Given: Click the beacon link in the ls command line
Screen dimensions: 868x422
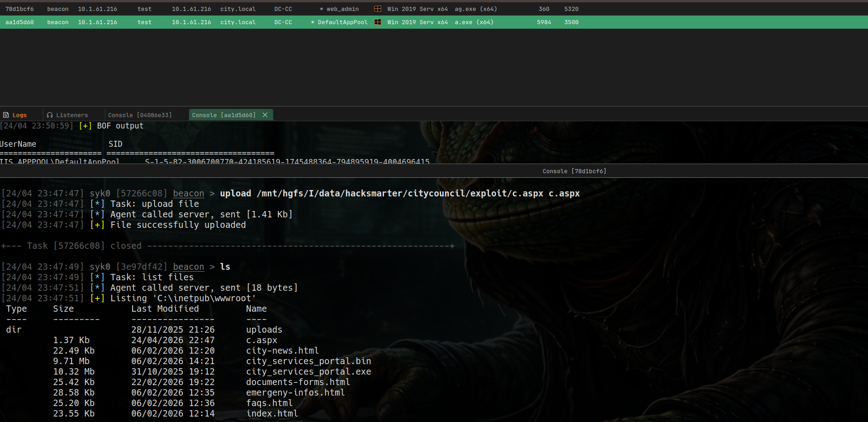Looking at the screenshot, I should click(x=188, y=267).
